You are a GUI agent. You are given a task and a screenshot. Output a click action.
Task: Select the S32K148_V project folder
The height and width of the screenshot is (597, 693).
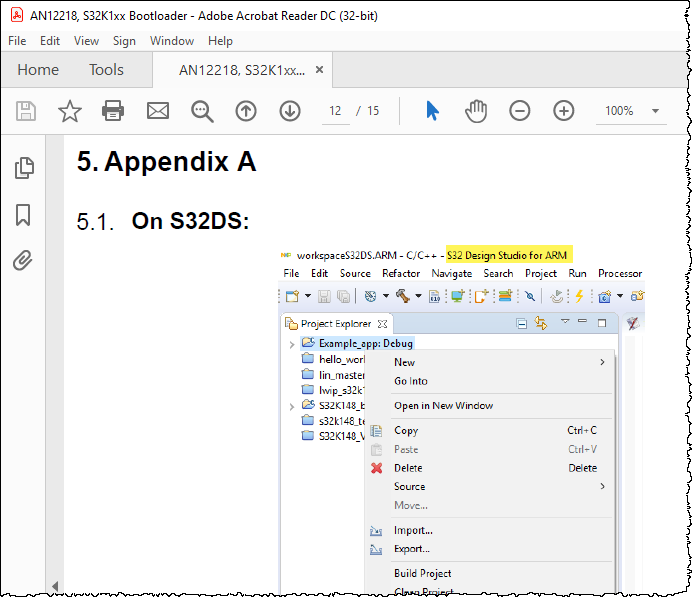coord(334,436)
